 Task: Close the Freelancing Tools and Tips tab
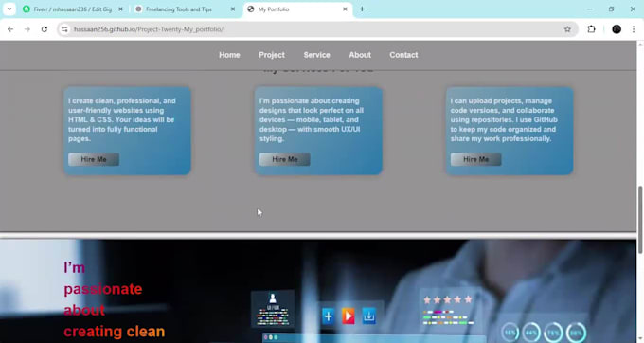232,9
